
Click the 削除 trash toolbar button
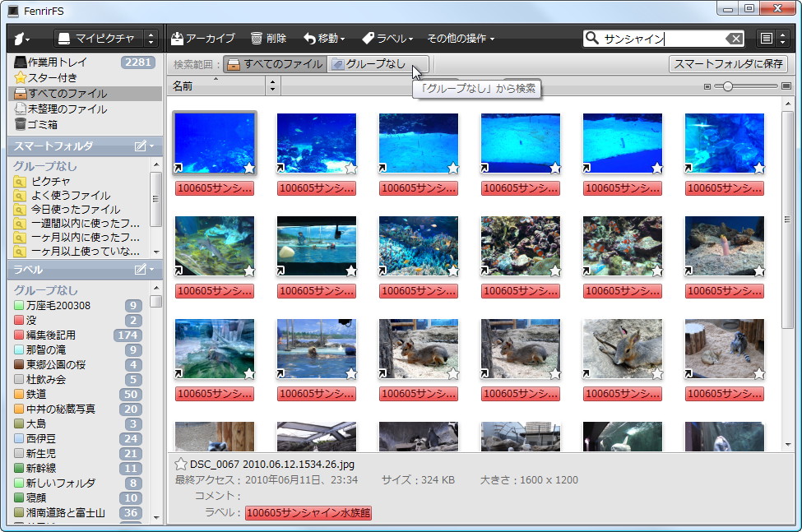[x=268, y=39]
